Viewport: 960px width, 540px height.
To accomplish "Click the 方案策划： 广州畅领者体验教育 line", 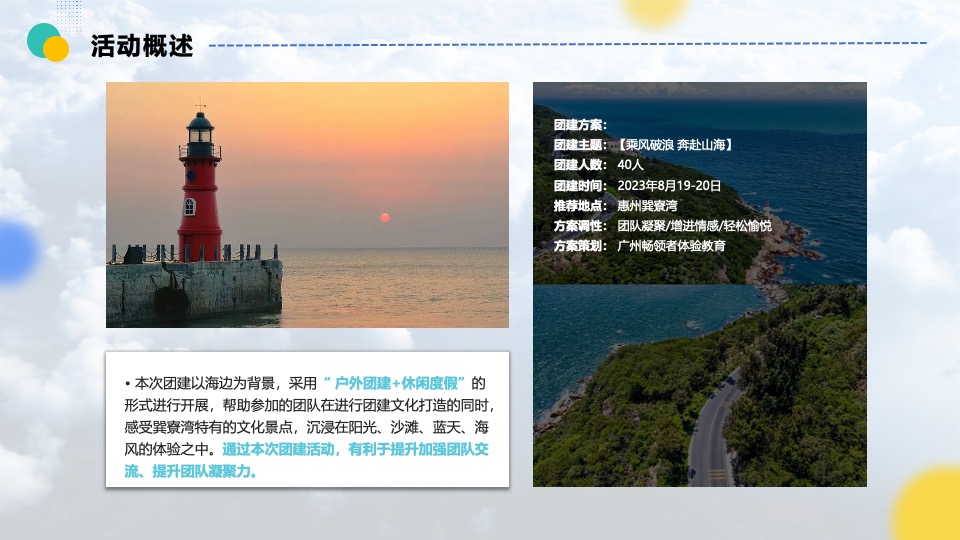I will (640, 246).
